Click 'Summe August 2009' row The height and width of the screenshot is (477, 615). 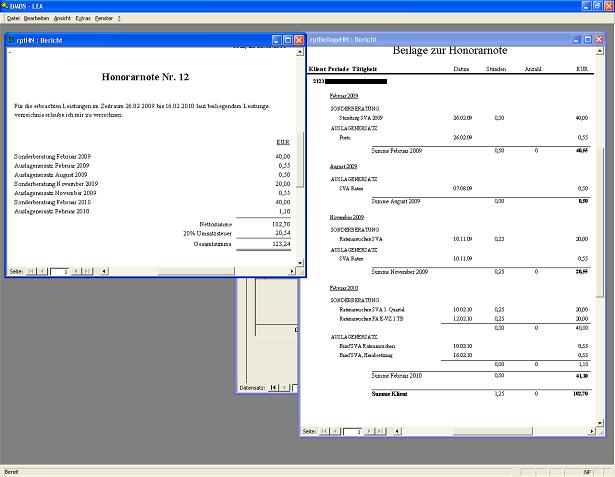click(x=480, y=201)
